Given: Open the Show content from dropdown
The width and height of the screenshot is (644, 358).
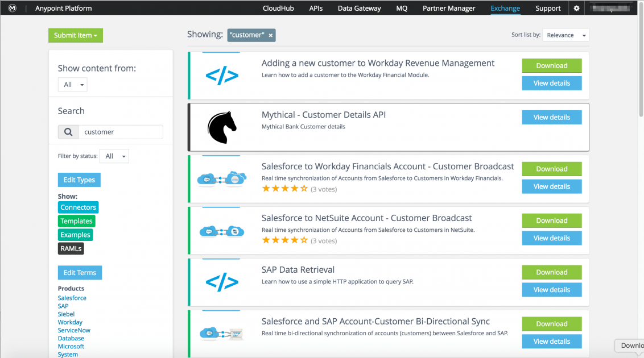Looking at the screenshot, I should [72, 84].
